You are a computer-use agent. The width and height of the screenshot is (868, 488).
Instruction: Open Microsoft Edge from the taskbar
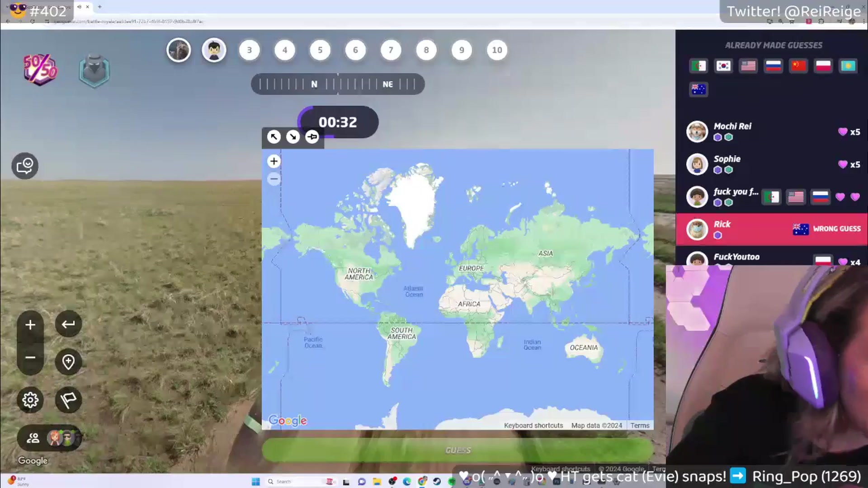tap(407, 481)
